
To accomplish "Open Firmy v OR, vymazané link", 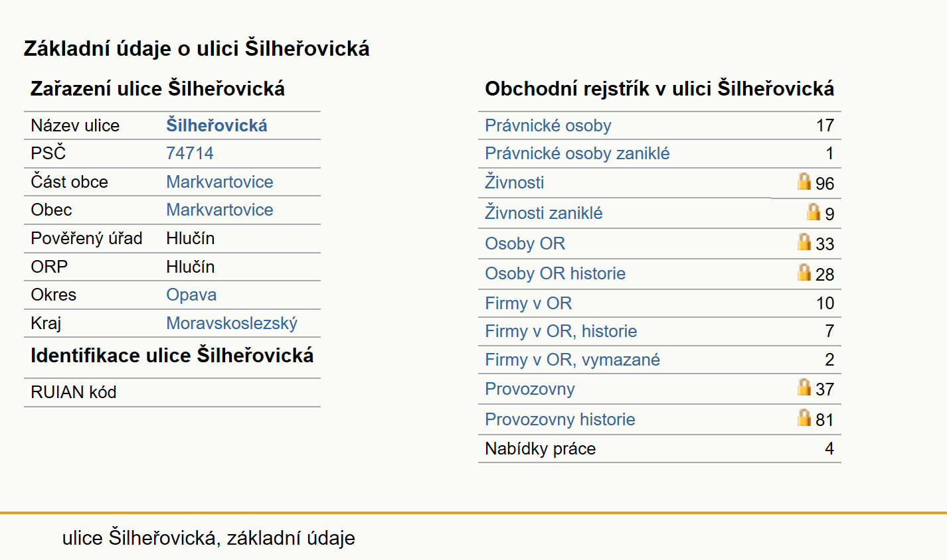I will tap(572, 360).
